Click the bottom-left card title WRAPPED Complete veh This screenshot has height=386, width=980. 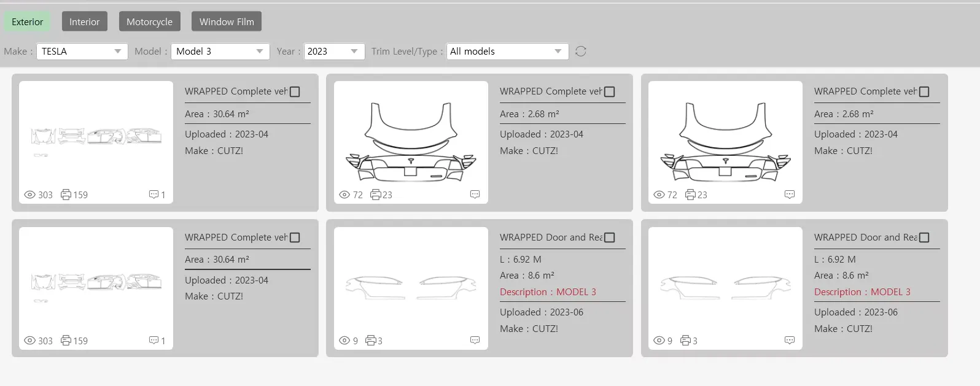236,237
